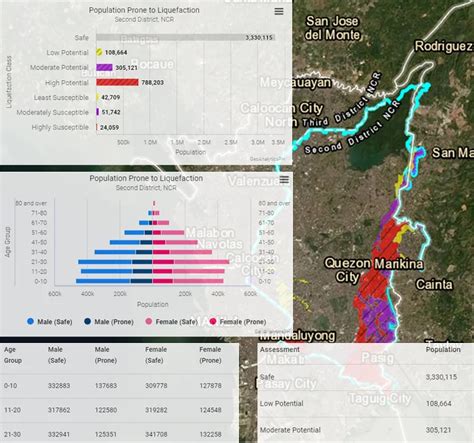Screen dimensions: 474x443
Task: Click the value 51,742 in the chart
Action: [x=111, y=112]
